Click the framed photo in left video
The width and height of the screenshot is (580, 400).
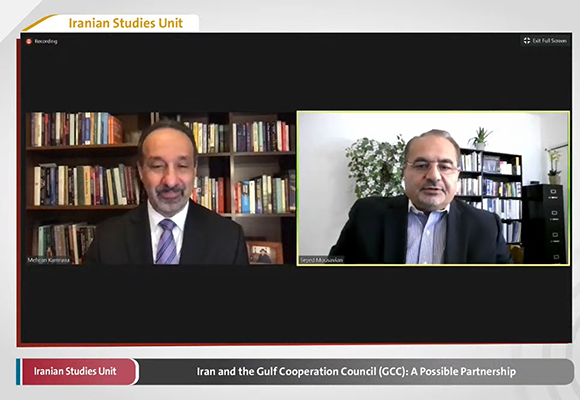264,253
